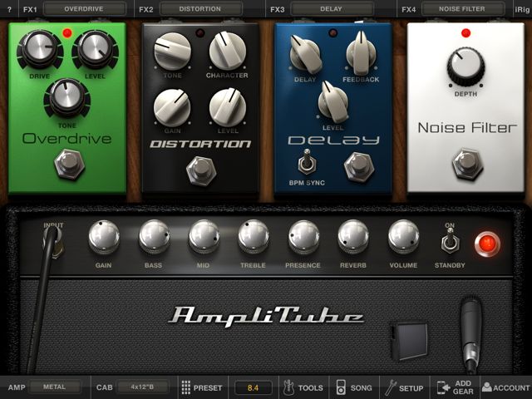
Task: Open the SONG player tab
Action: [x=354, y=387]
